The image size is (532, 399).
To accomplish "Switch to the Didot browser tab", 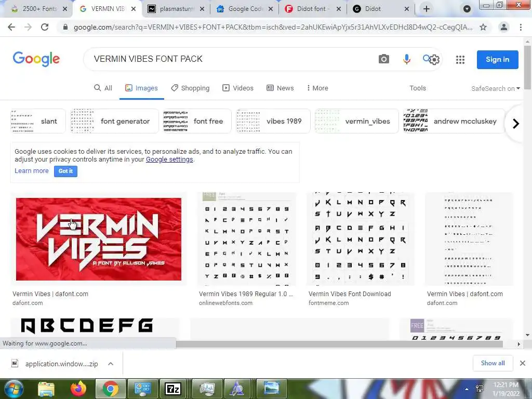I will 381,9.
